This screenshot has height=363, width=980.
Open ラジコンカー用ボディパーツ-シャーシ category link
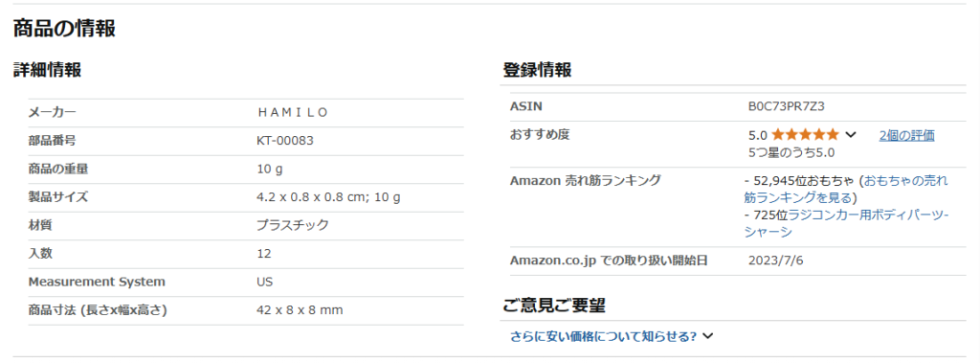tap(847, 223)
